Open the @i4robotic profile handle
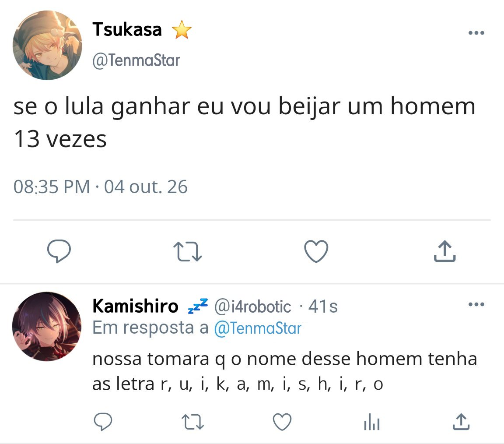The image size is (504, 444). pyautogui.click(x=252, y=307)
